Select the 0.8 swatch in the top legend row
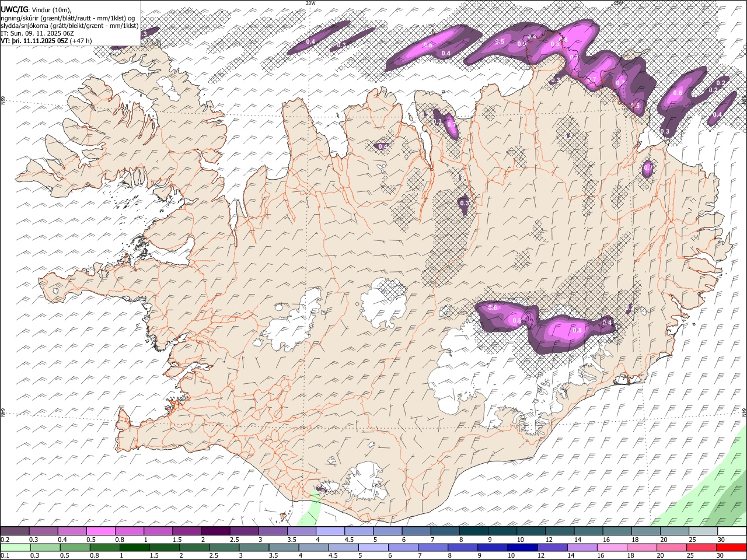 coord(130,531)
